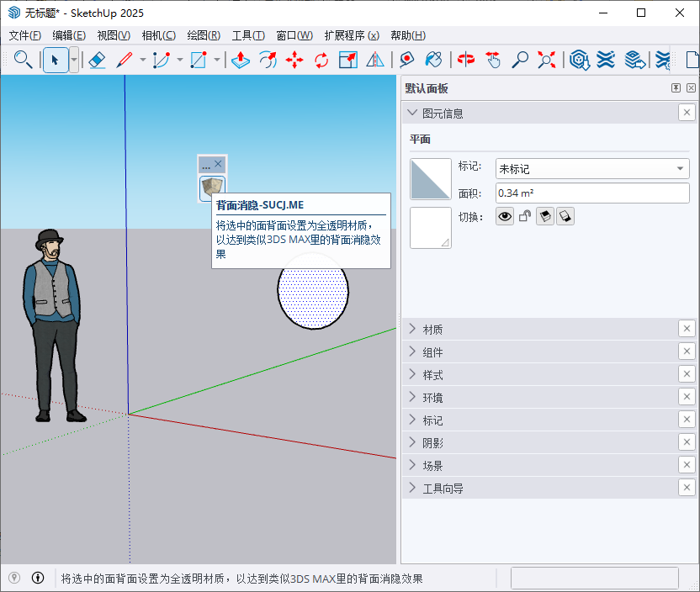
Task: Select the Rotate tool
Action: coord(321,60)
